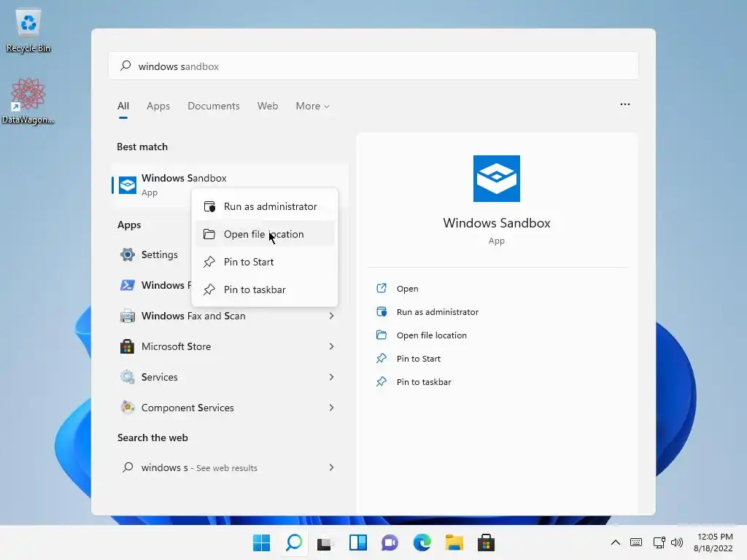Launch Microsoft Edge from the taskbar
Screen dimensions: 747x560
[x=422, y=542]
